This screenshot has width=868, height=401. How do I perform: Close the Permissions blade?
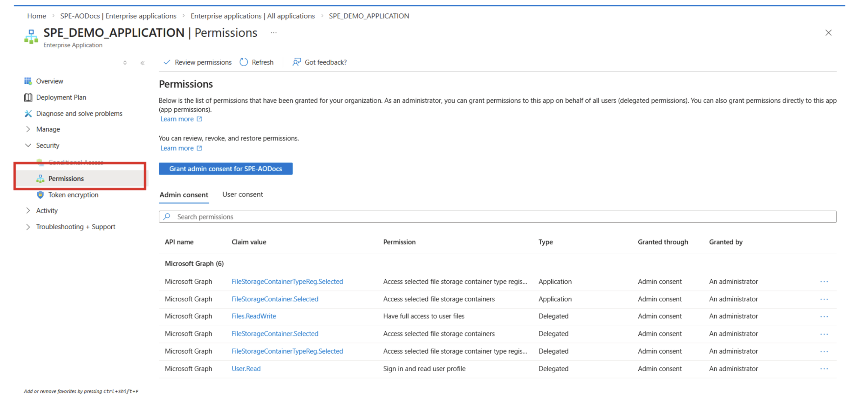click(828, 33)
